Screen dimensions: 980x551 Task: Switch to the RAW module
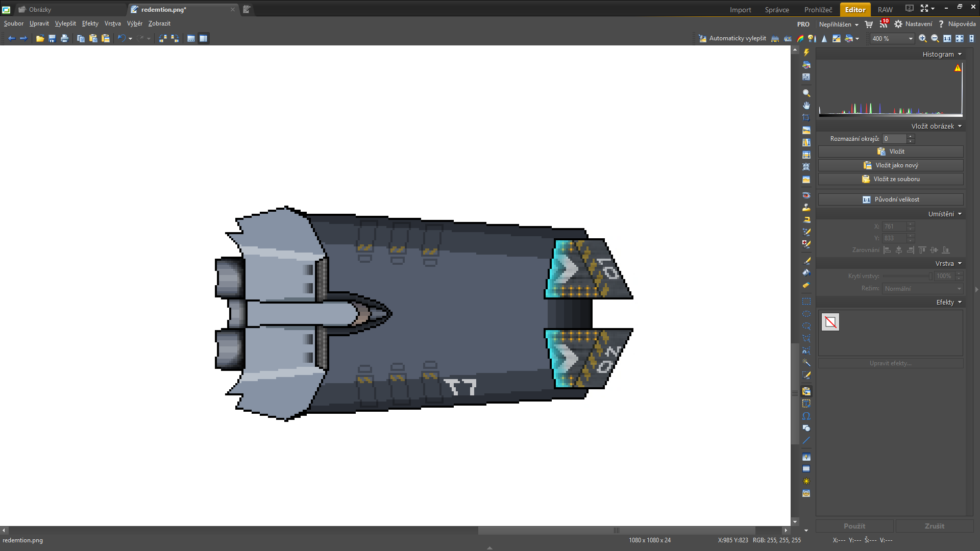(885, 10)
